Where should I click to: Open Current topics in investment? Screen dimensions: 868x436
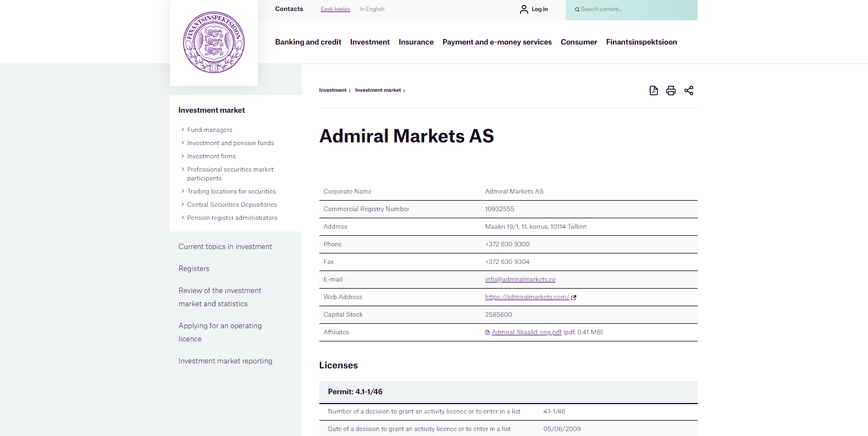point(225,247)
